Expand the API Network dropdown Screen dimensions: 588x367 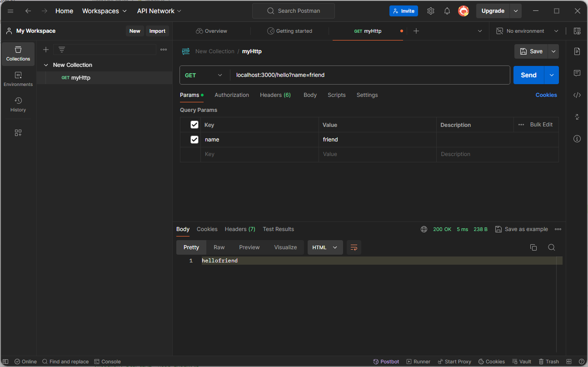159,11
